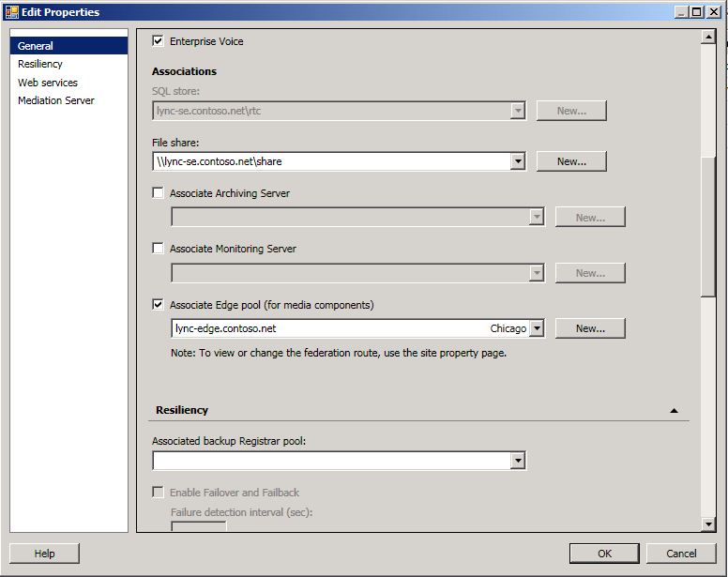
Task: Expand the Edge pool dropdown
Action: pos(537,328)
